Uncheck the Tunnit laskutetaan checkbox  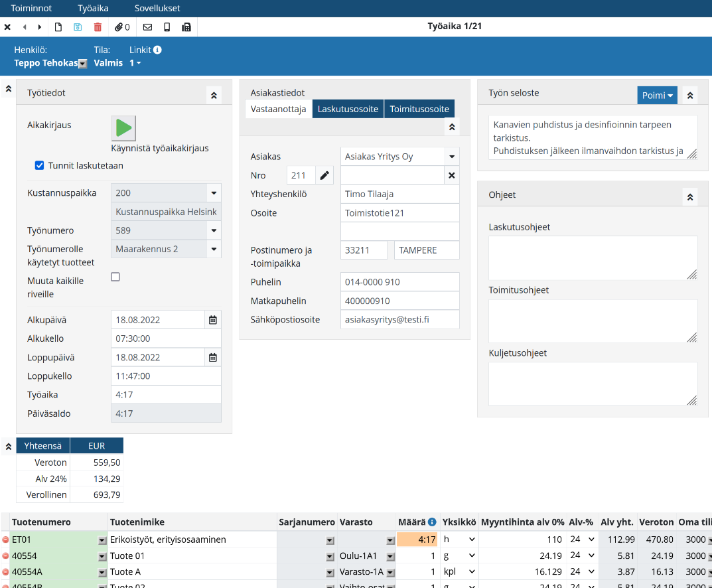pos(39,165)
